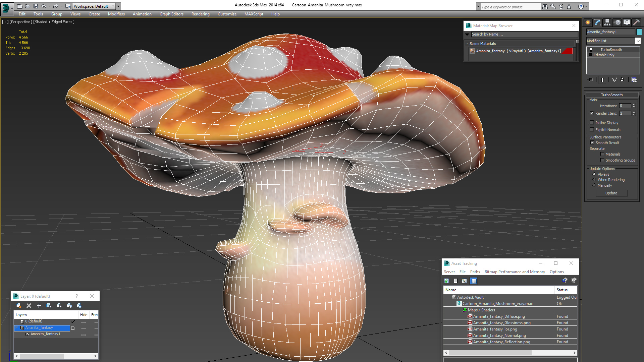The image size is (644, 362).
Task: Select Always update option
Action: [x=594, y=174]
